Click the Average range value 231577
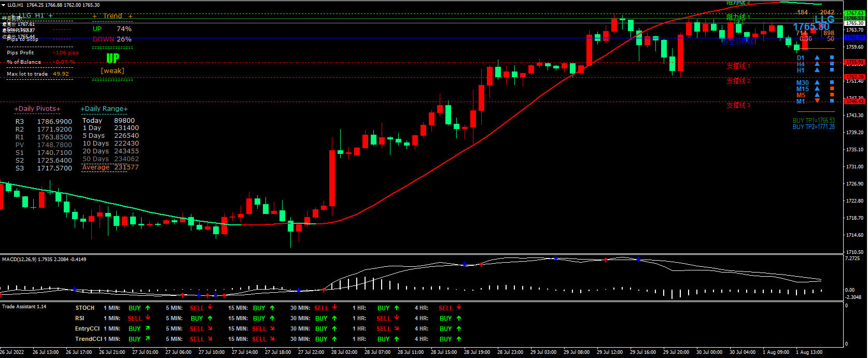The height and width of the screenshot is (358, 868). [x=127, y=167]
